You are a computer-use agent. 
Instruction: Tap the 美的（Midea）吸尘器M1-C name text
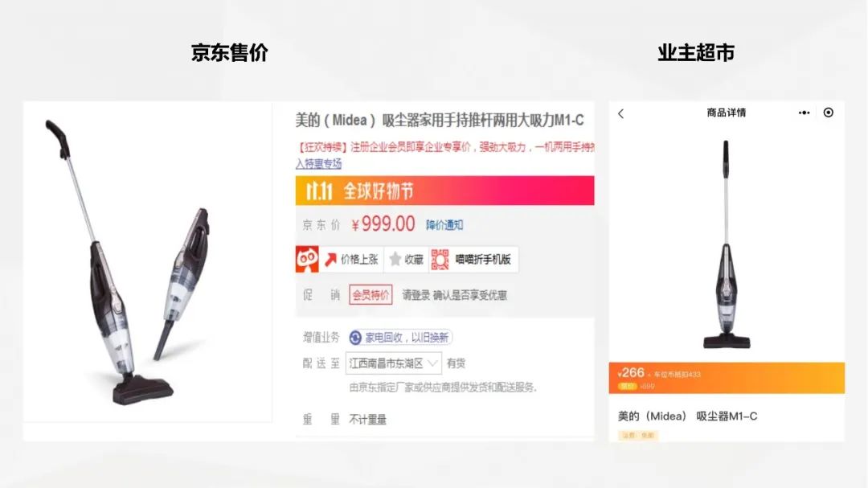point(687,416)
